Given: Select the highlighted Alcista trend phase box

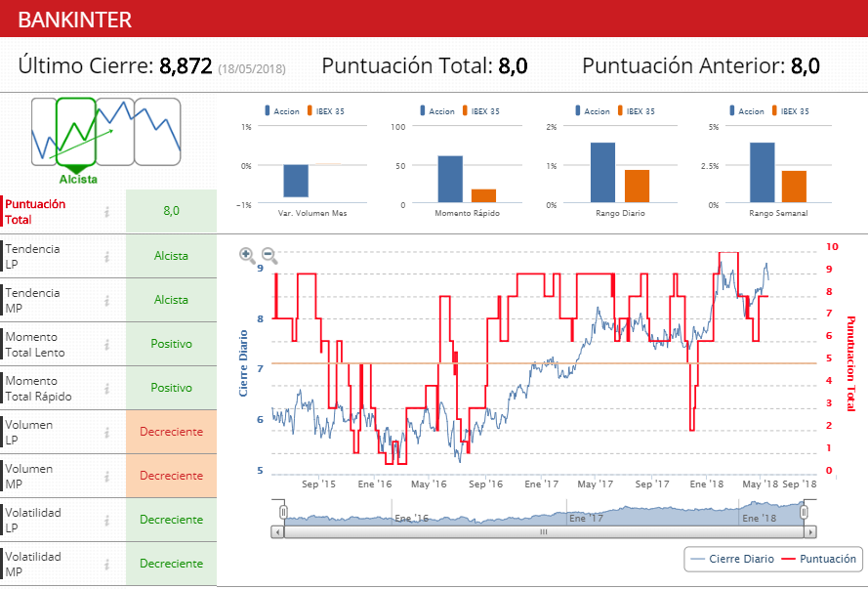Looking at the screenshot, I should (x=76, y=132).
